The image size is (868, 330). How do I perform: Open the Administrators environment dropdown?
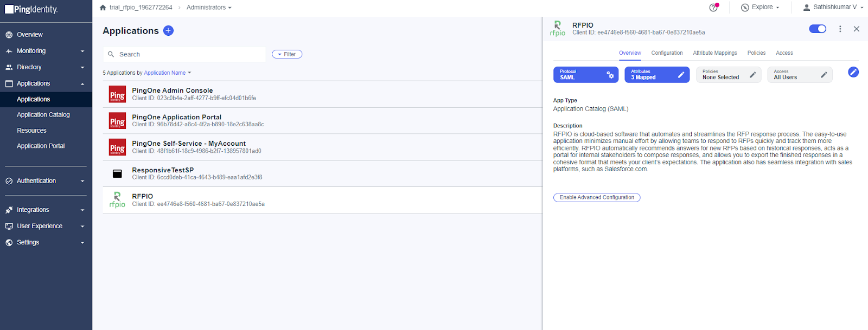[x=209, y=8]
